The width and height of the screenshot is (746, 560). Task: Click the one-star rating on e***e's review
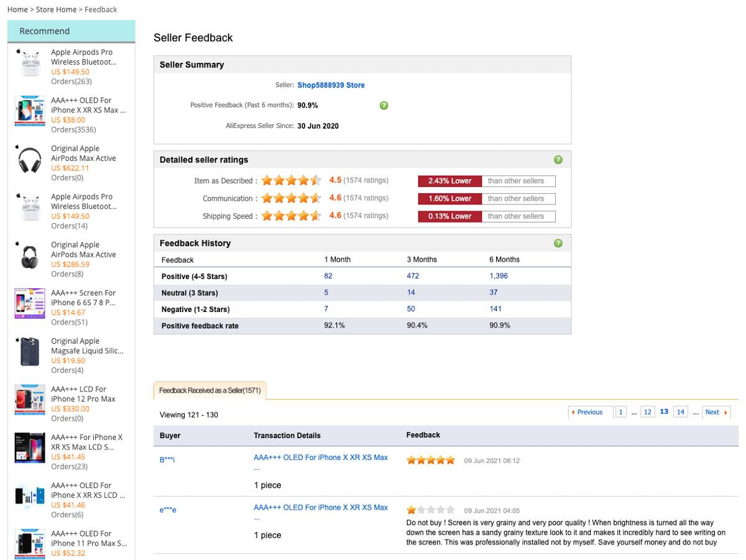coord(411,509)
